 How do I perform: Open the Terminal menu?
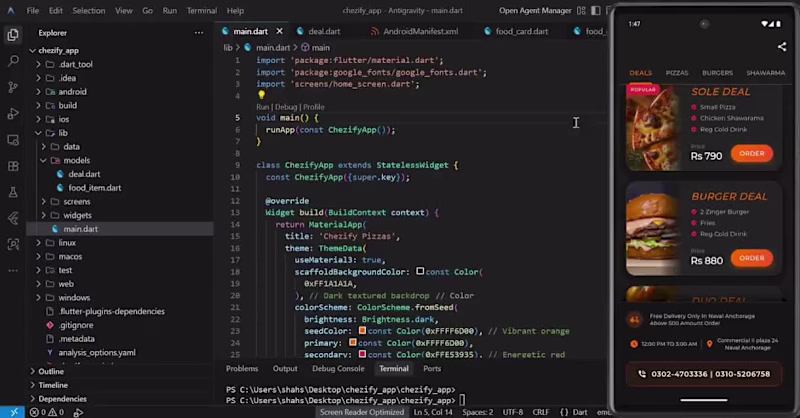pyautogui.click(x=202, y=10)
